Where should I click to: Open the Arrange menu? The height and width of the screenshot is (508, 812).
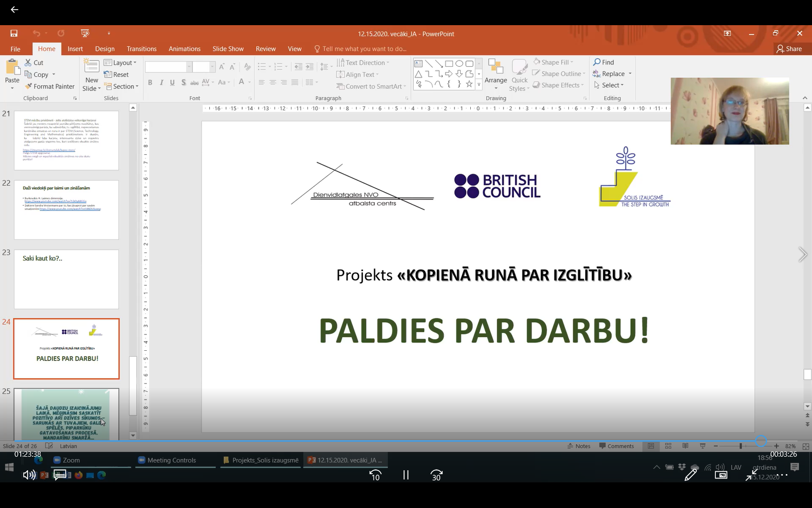(x=496, y=75)
